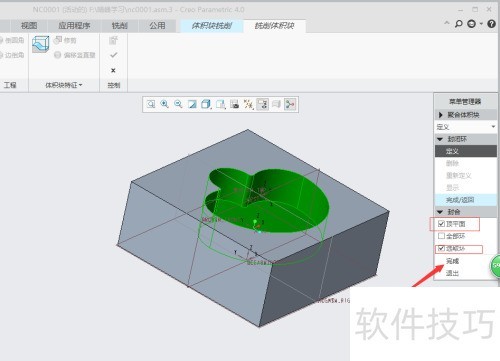Click the Zoom Out magnifier icon
The height and width of the screenshot is (361, 500).
[x=178, y=104]
